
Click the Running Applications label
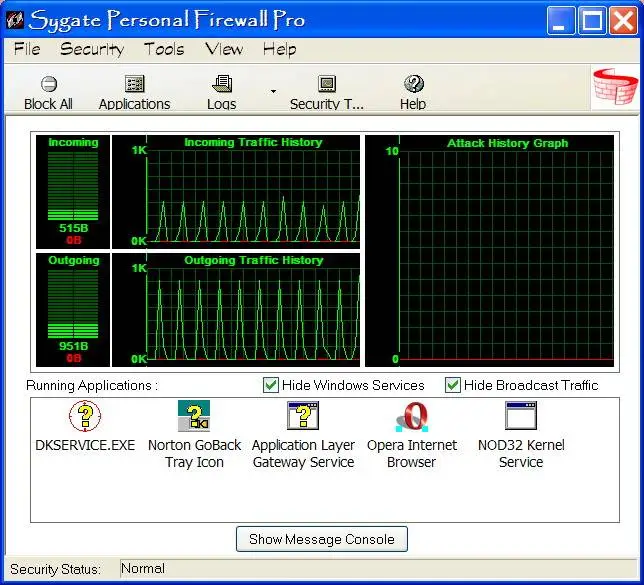click(x=92, y=386)
